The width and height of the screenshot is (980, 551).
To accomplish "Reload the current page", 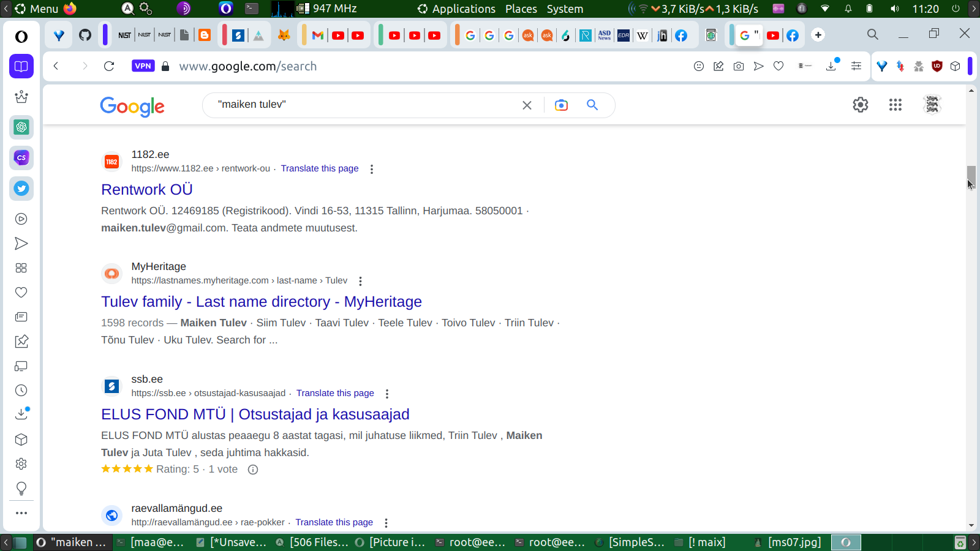I will coord(109,66).
